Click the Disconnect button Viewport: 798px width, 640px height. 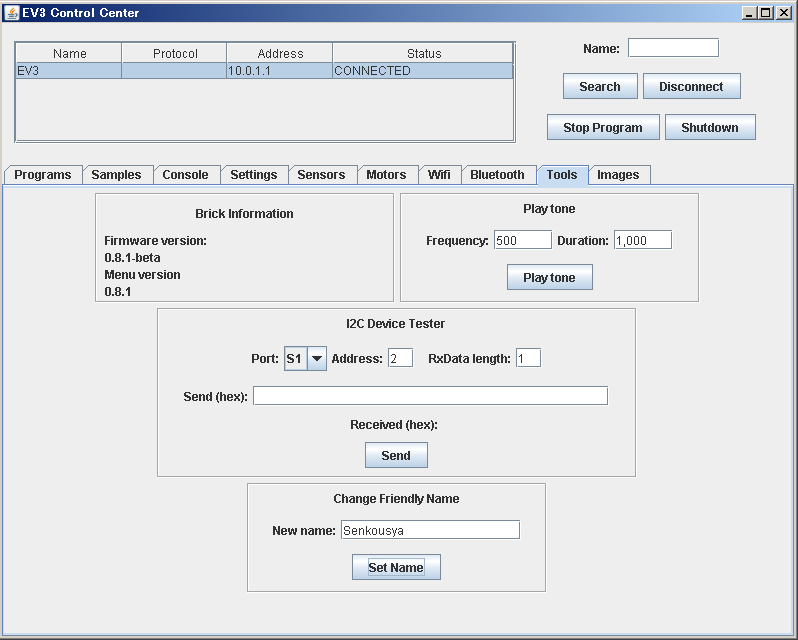[x=691, y=86]
